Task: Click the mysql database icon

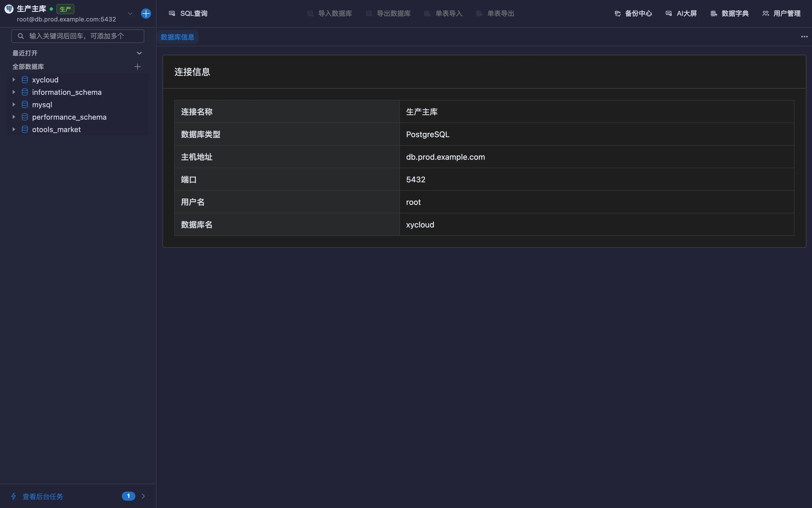Action: [x=25, y=104]
